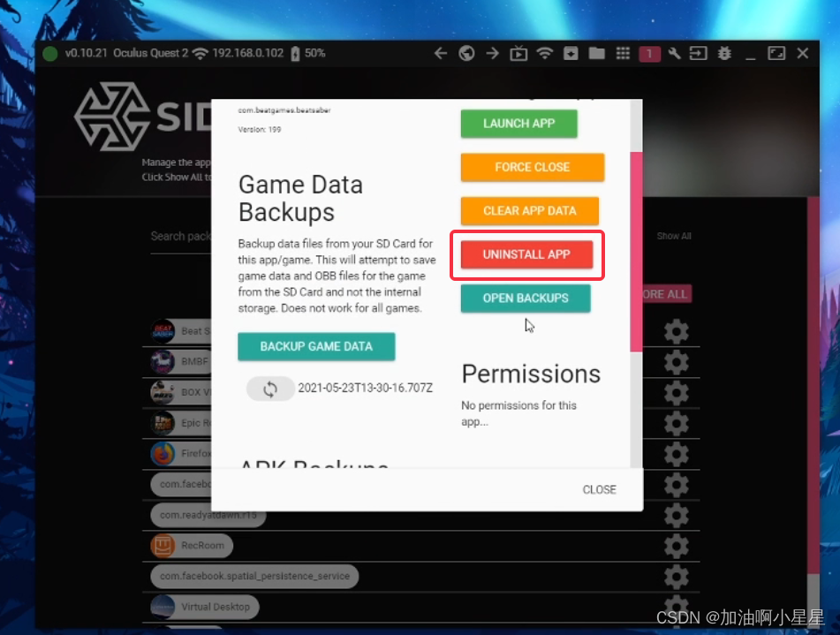Screen dimensions: 840x635
Task: Click the main window's right scrollbar
Action: tap(814, 386)
